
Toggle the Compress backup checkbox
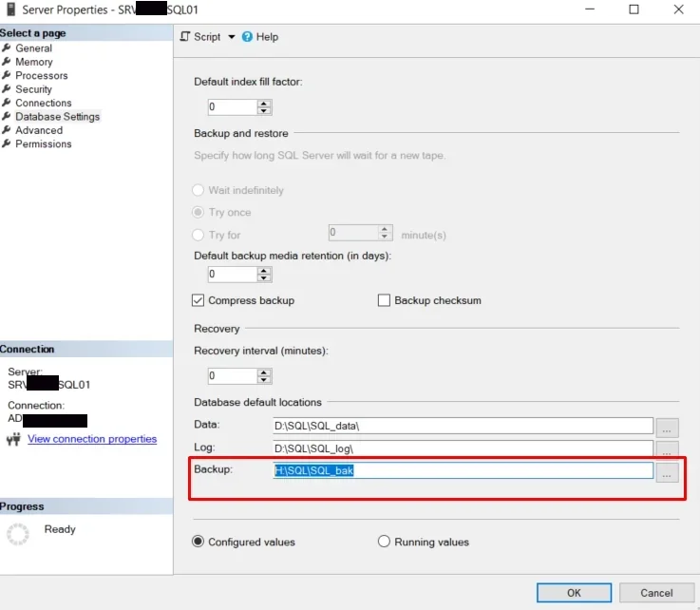click(x=198, y=300)
